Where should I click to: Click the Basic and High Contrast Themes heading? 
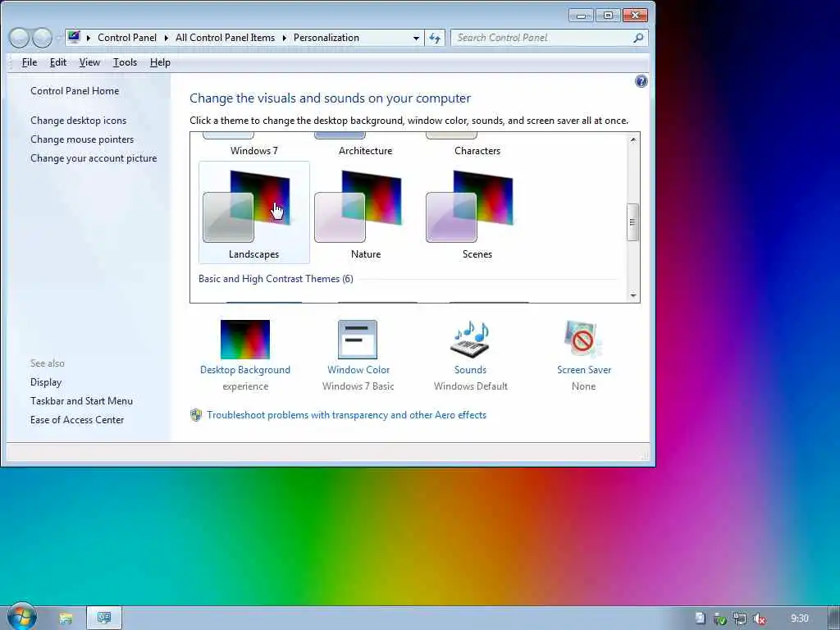point(276,279)
